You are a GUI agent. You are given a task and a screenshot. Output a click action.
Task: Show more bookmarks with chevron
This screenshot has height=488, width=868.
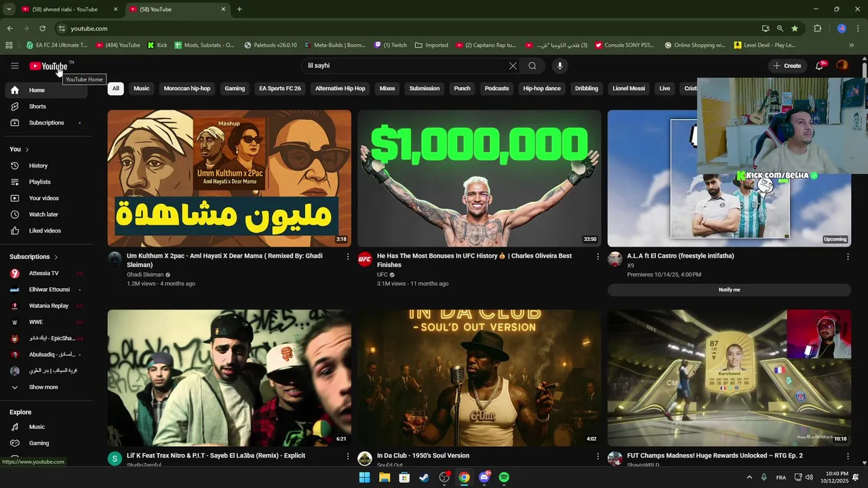pyautogui.click(x=852, y=45)
